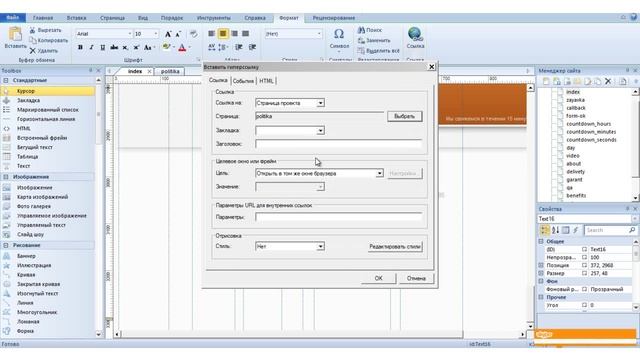Screen dimensions: 640x360
Task: Click alphabetical sort icon in Свойства panel
Action: (555, 230)
